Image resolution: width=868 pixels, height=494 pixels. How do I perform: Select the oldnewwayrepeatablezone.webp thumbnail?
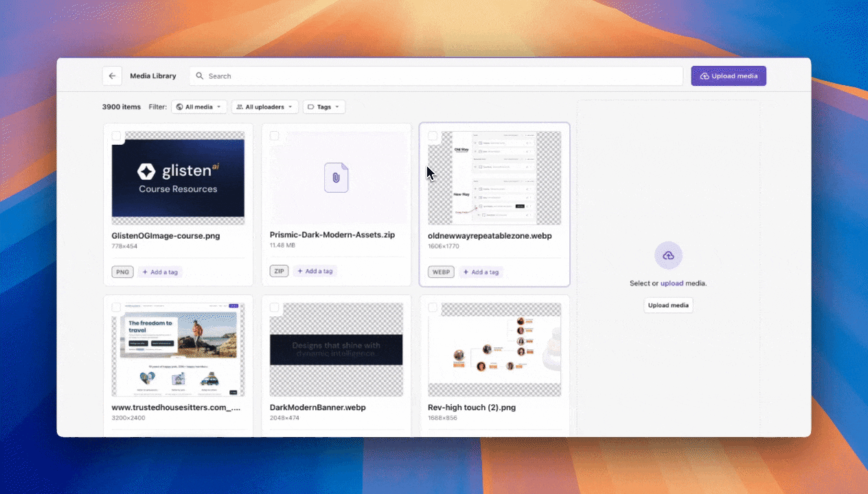click(x=494, y=176)
